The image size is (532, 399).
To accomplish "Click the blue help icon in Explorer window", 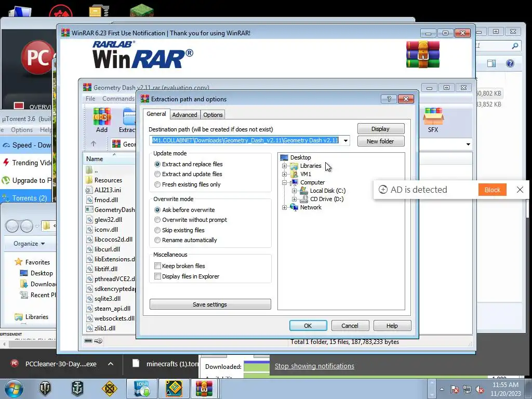I will tap(510, 63).
